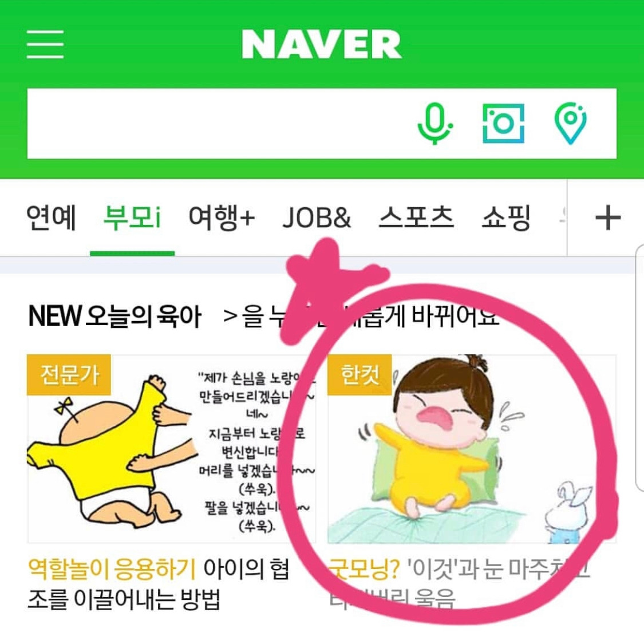Open the hamburger menu icon
Viewport: 644px width, 644px height.
tap(45, 44)
